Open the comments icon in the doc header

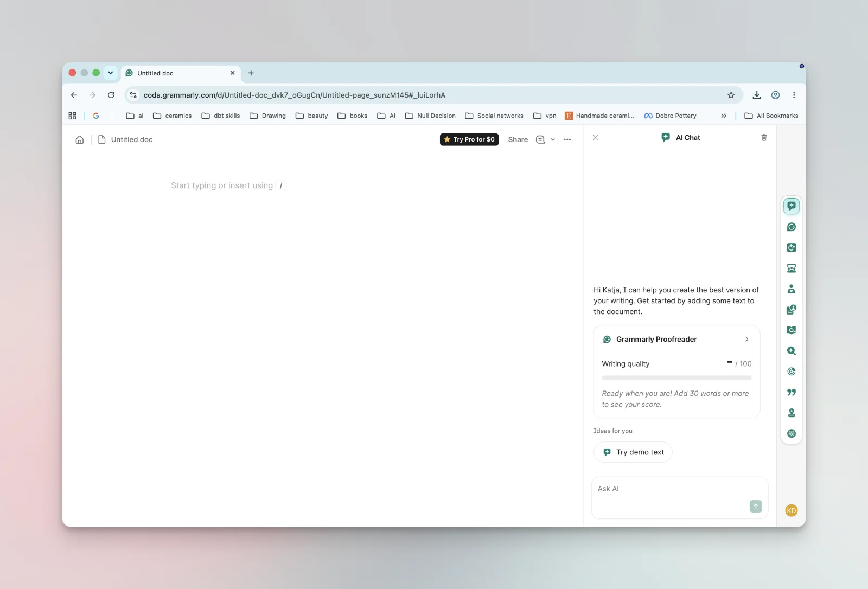540,140
